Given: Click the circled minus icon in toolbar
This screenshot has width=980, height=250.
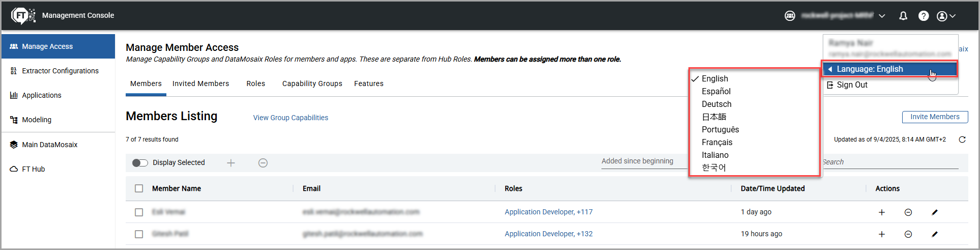Looking at the screenshot, I should tap(263, 163).
